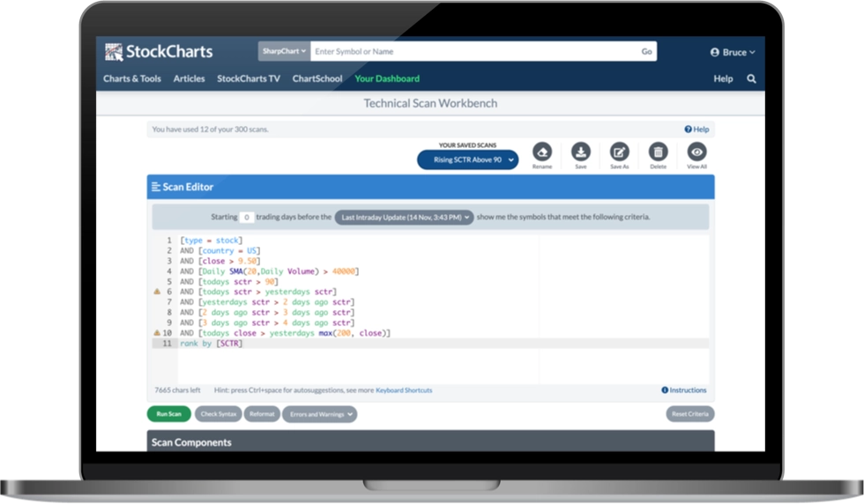Click the Go button
The image size is (864, 504).
pyautogui.click(x=646, y=51)
